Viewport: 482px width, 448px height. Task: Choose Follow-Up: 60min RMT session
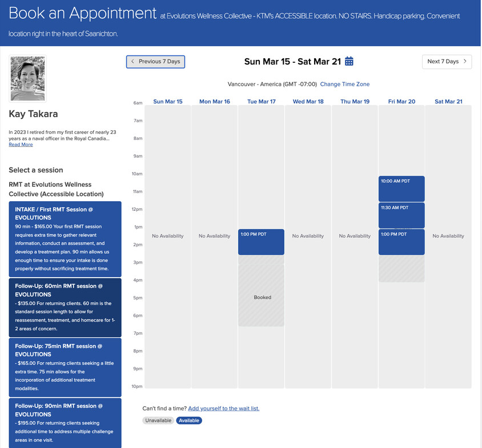[65, 307]
